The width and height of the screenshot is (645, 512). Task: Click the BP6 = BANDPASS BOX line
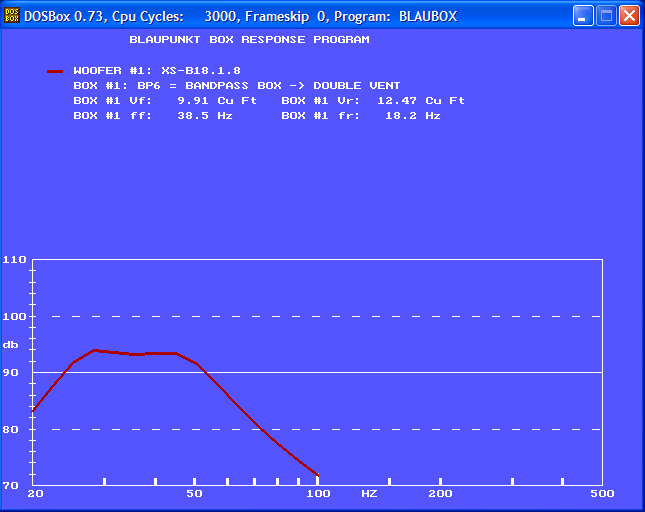(237, 86)
